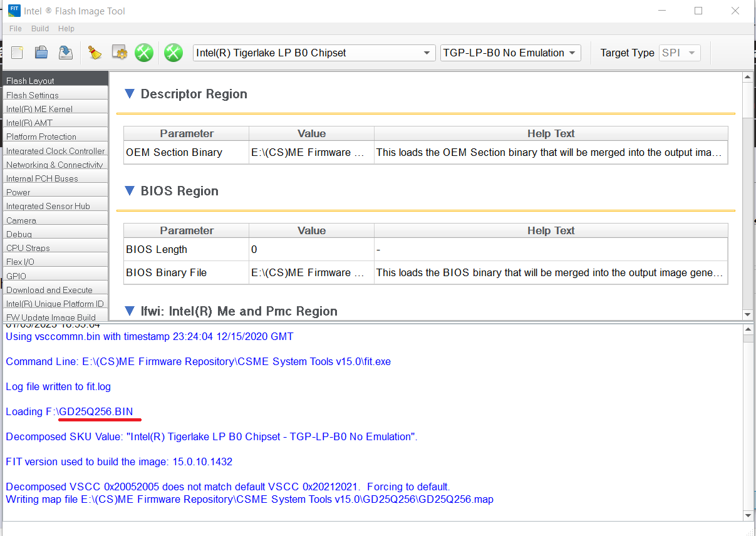Click the log panel scrollbar down arrow
This screenshot has height=536, width=756.
[747, 515]
